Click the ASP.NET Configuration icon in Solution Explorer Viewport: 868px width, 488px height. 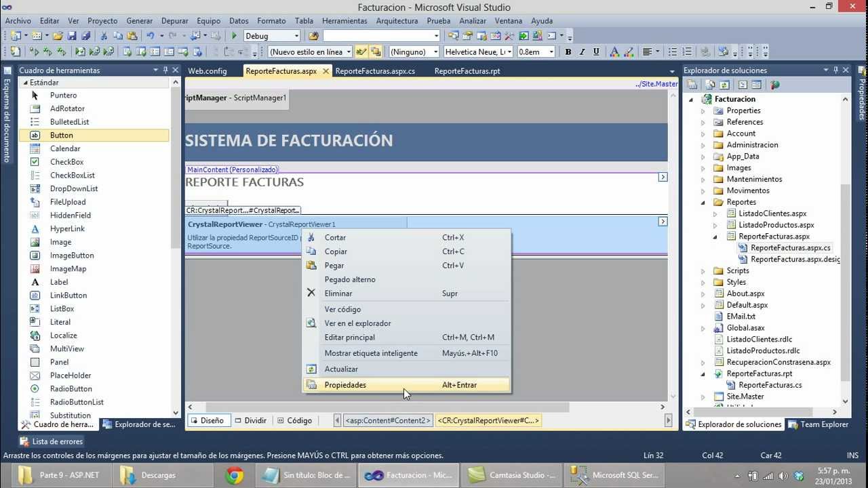775,85
